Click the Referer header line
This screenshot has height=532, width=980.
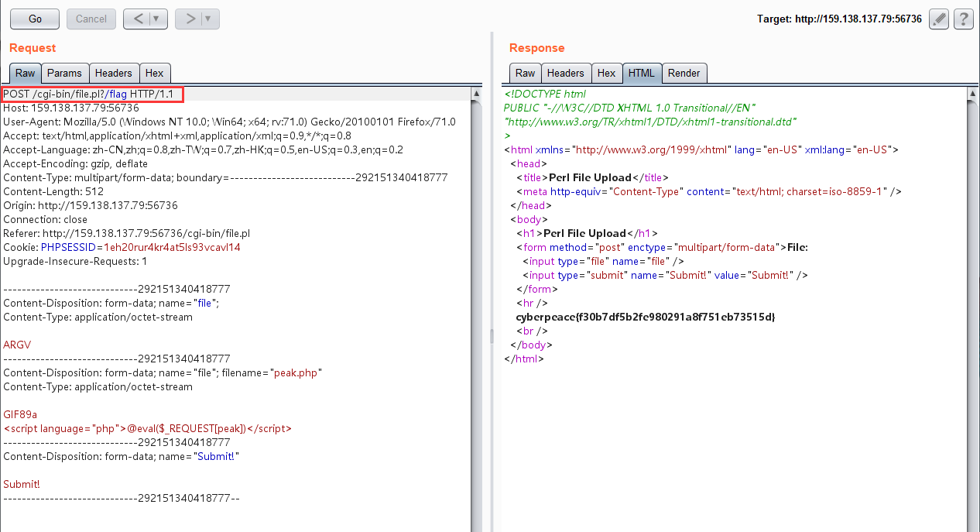127,234
